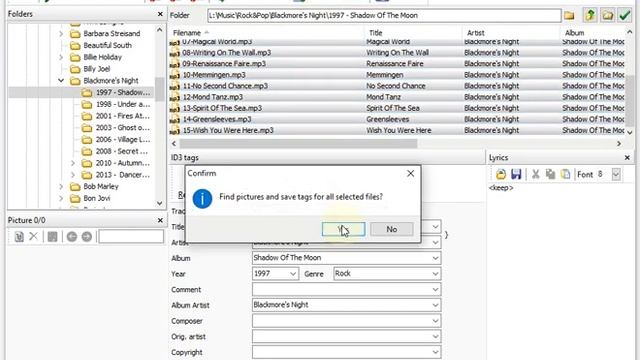The image size is (640, 360).
Task: Click the text field in the Picture toolbar
Action: [131, 236]
